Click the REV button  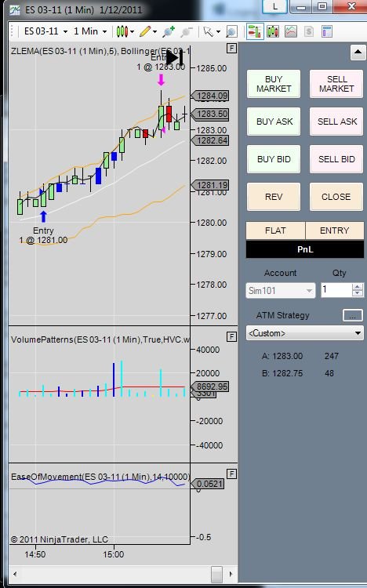point(274,197)
